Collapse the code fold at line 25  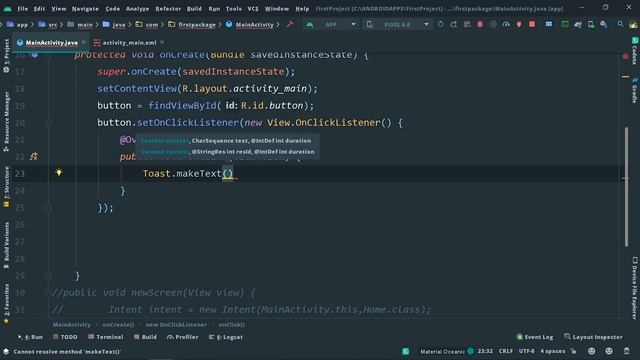(x=48, y=208)
